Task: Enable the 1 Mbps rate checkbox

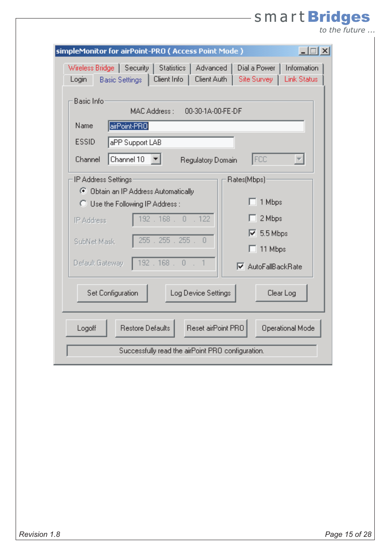Action: click(x=253, y=202)
